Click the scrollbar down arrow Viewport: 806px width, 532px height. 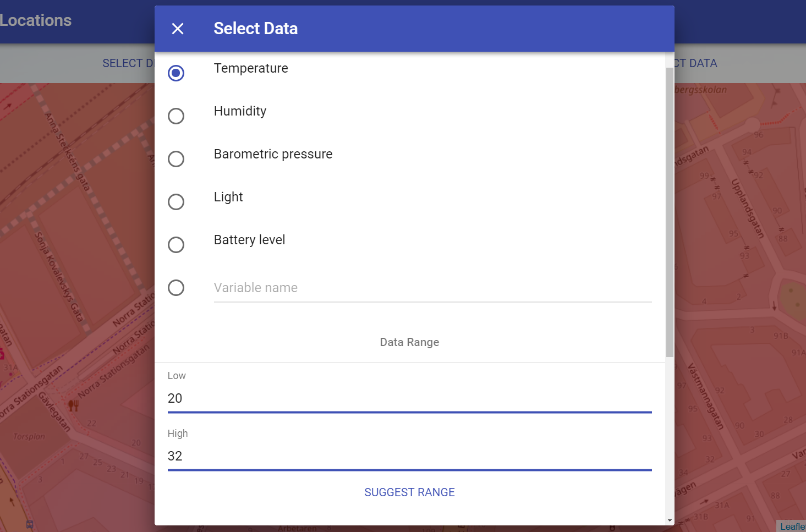click(x=670, y=520)
